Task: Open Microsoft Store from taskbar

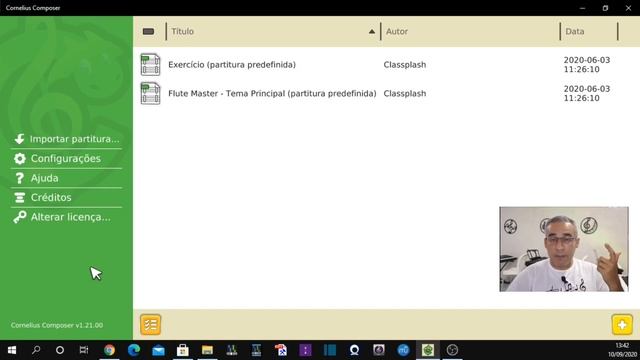Action: coord(183,350)
